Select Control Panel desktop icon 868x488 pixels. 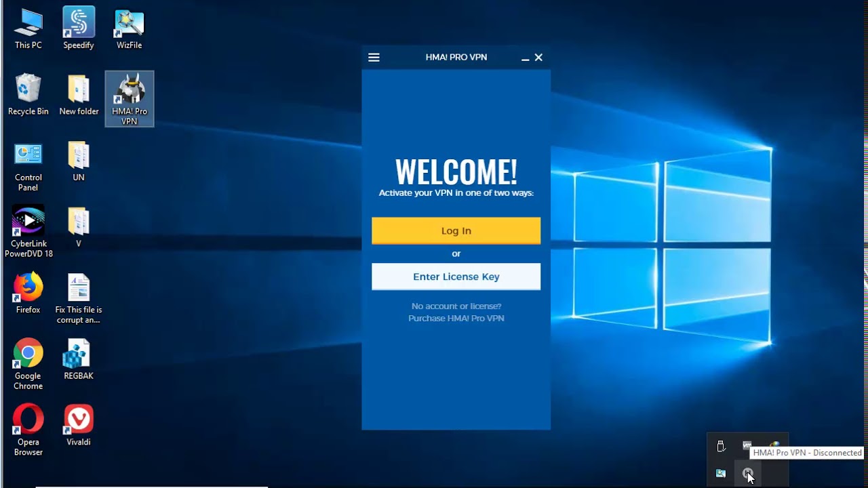28,166
